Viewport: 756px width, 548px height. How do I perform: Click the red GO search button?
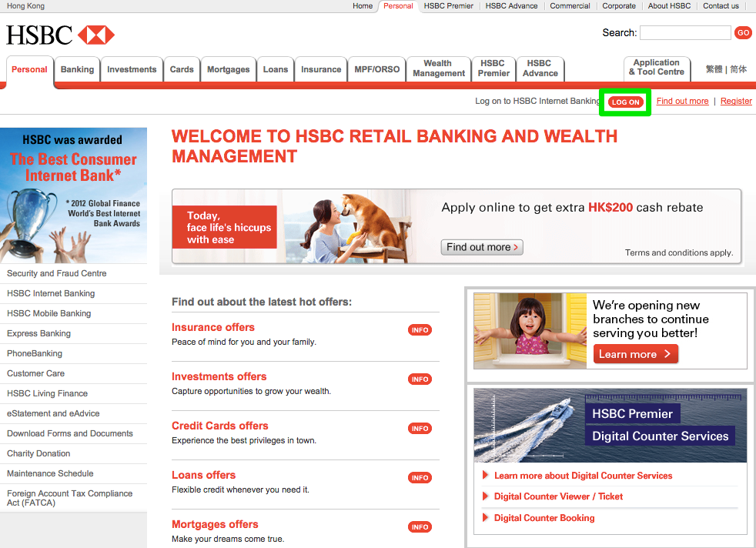tap(743, 33)
